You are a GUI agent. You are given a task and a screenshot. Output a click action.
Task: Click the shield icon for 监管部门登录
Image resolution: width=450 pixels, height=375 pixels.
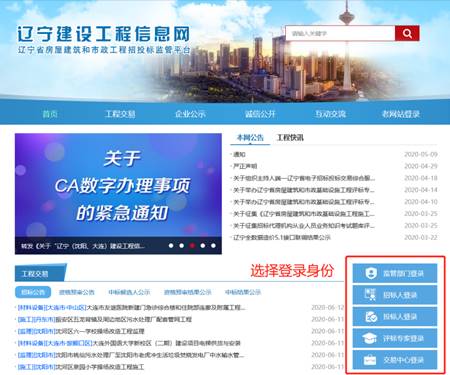tap(370, 273)
